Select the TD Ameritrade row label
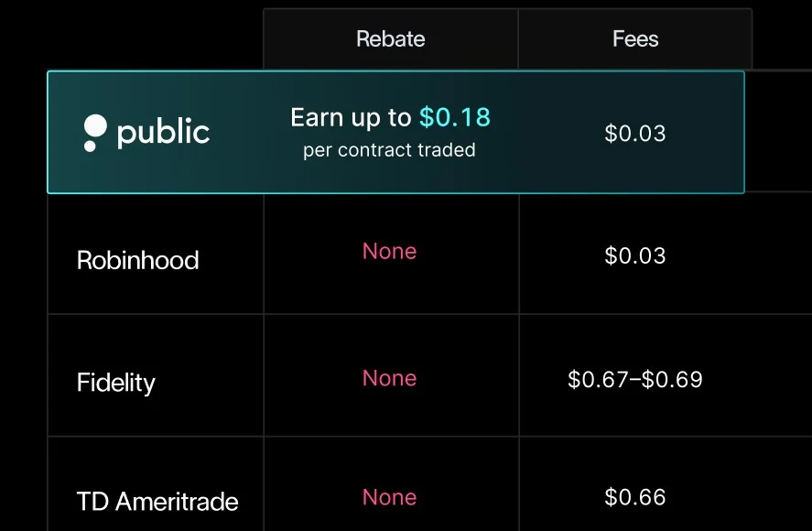Image resolution: width=812 pixels, height=531 pixels. 157,502
